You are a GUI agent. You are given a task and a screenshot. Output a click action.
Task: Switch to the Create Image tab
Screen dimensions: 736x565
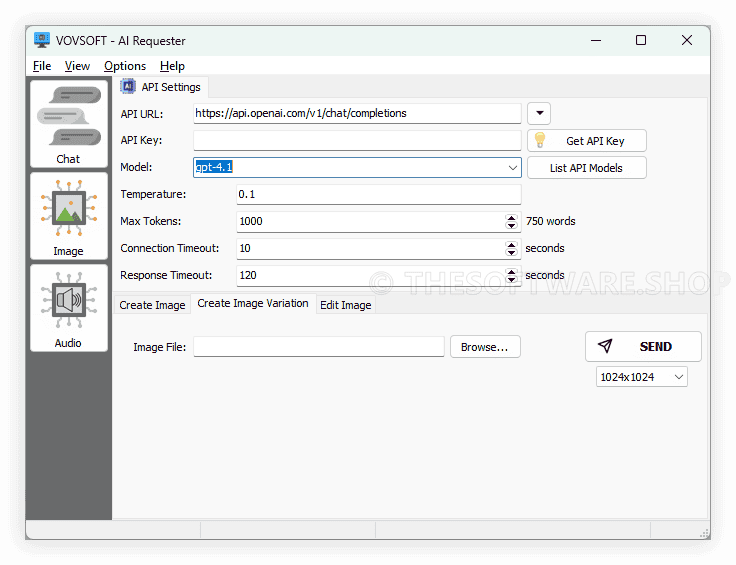(x=152, y=305)
